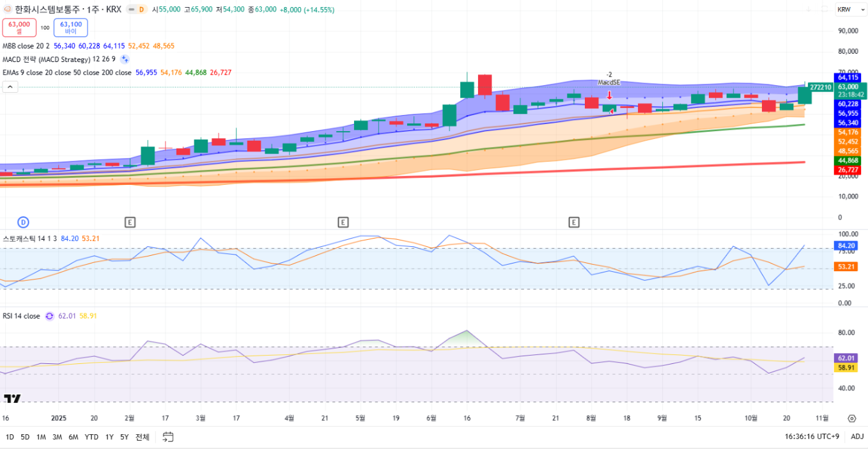The image size is (868, 449).
Task: Click the green 44,868 EMA price label
Action: coord(848,161)
